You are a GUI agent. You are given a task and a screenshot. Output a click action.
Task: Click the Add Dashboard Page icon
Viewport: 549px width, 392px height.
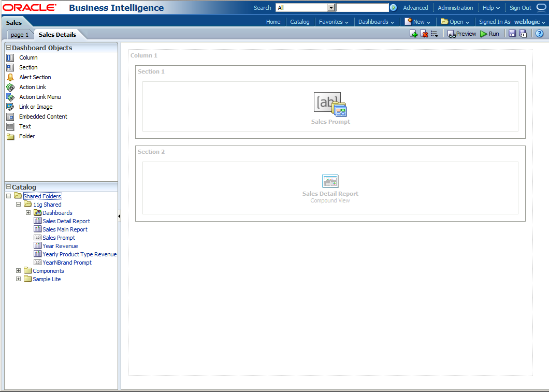[414, 33]
